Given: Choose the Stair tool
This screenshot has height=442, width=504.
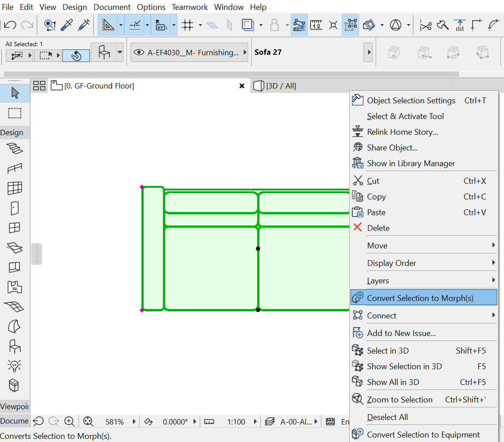Looking at the screenshot, I should (x=15, y=148).
